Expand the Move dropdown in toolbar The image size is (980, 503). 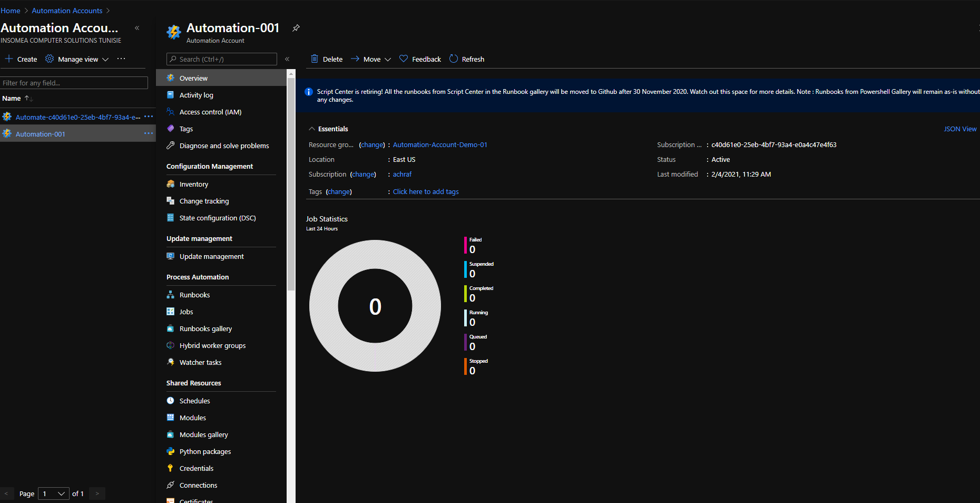(x=387, y=59)
